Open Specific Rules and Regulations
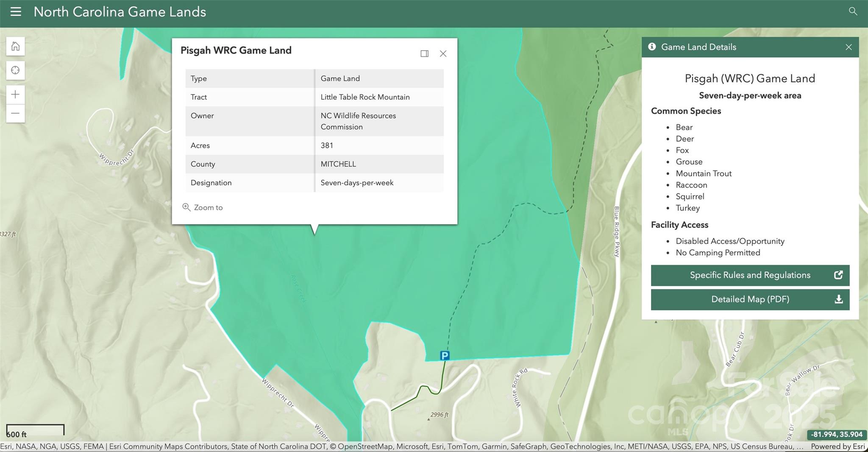The width and height of the screenshot is (868, 452). [x=750, y=275]
